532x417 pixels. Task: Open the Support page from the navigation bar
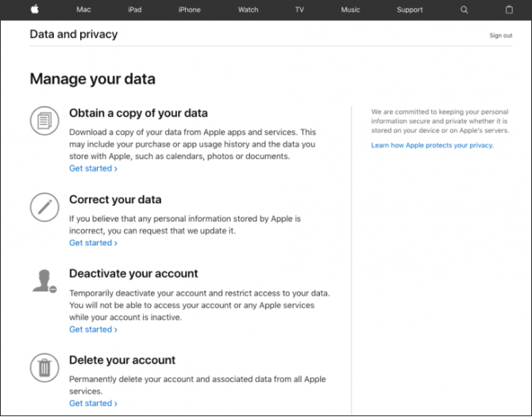click(x=410, y=10)
